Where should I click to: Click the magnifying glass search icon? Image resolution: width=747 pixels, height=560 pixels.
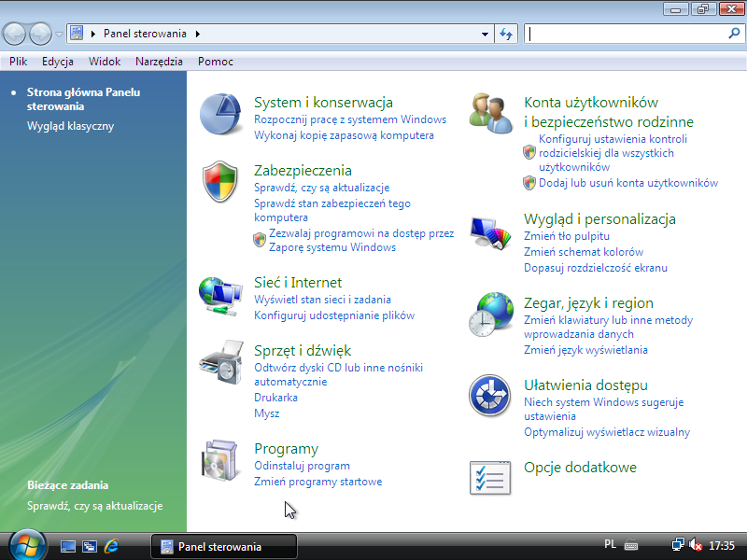(x=734, y=34)
